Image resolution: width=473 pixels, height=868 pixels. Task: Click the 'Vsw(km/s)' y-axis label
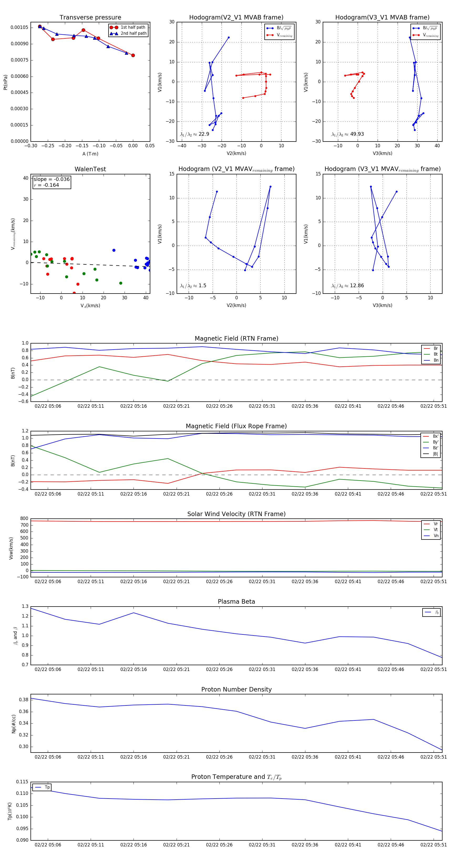tap(11, 548)
